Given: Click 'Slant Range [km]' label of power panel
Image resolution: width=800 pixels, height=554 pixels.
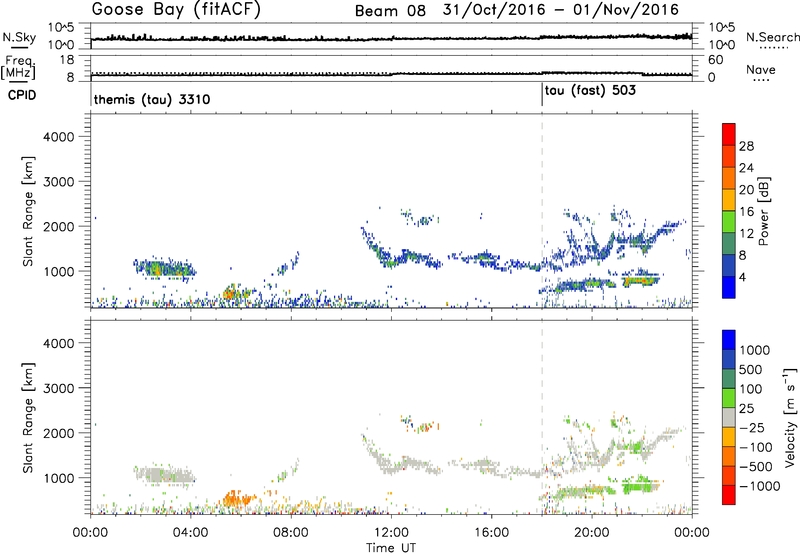Looking at the screenshot, I should pos(28,211).
